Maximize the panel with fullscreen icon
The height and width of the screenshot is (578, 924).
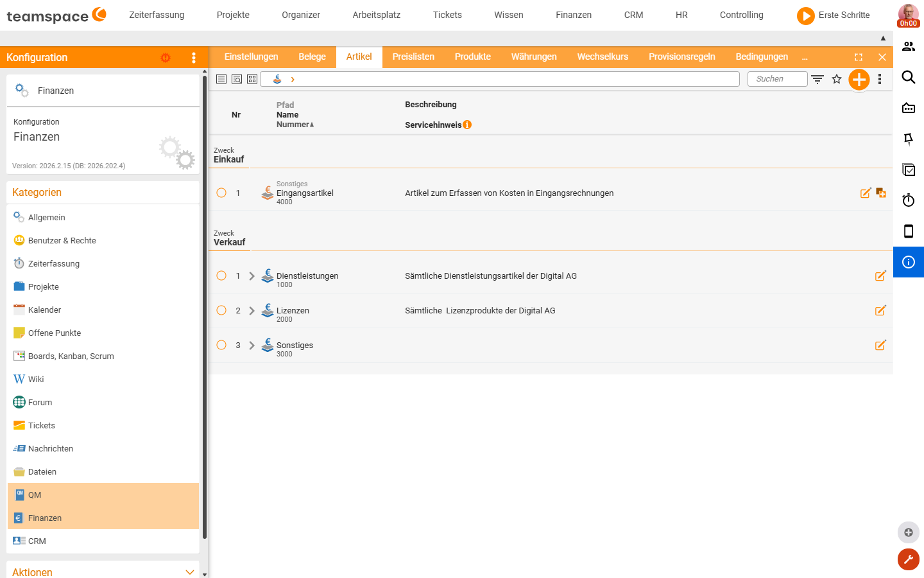point(859,57)
